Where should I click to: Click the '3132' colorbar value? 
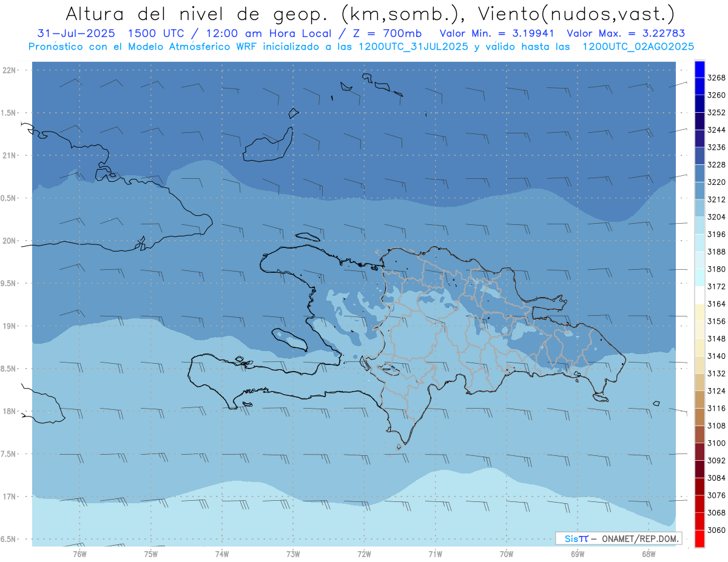click(716, 373)
